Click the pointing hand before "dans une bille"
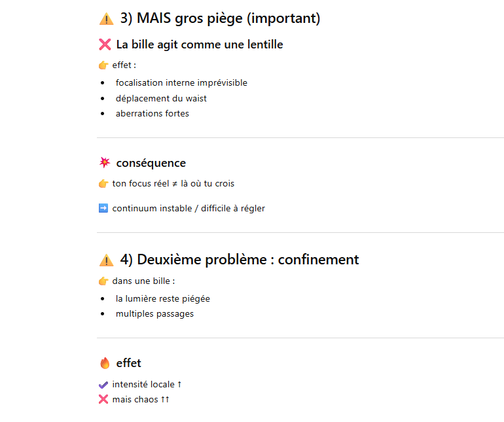504x422 pixels. pos(103,281)
